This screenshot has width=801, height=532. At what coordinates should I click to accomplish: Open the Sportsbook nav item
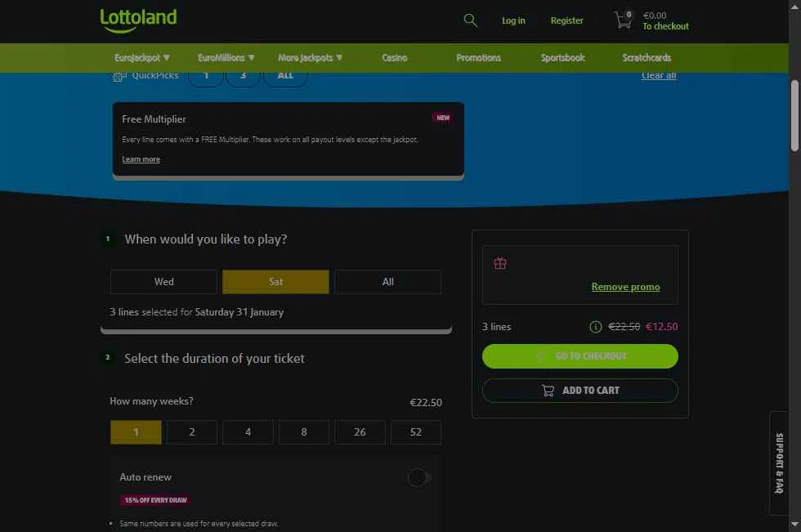[562, 58]
